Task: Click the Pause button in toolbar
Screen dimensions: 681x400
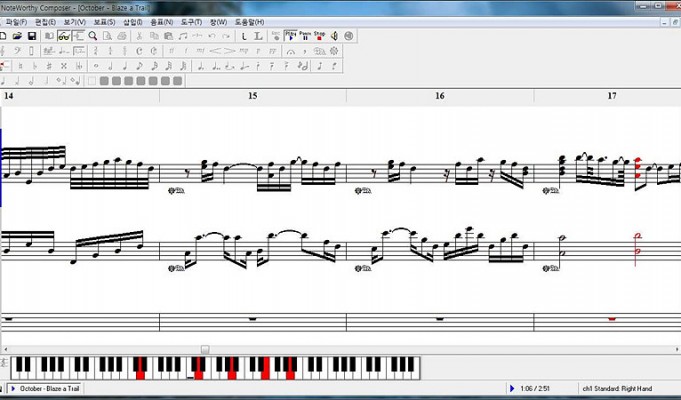Action: (305, 36)
